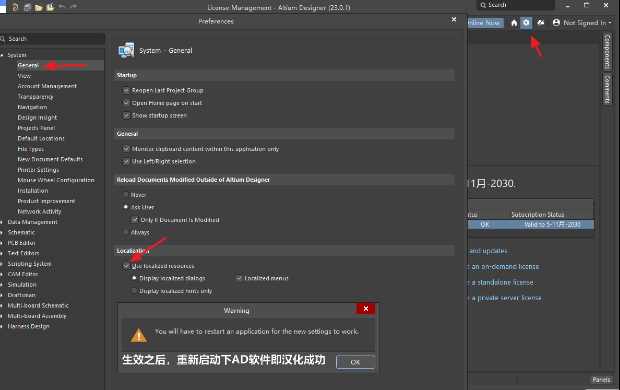620x390 pixels.
Task: Click the redo arrow in title bar
Action: 73,7
